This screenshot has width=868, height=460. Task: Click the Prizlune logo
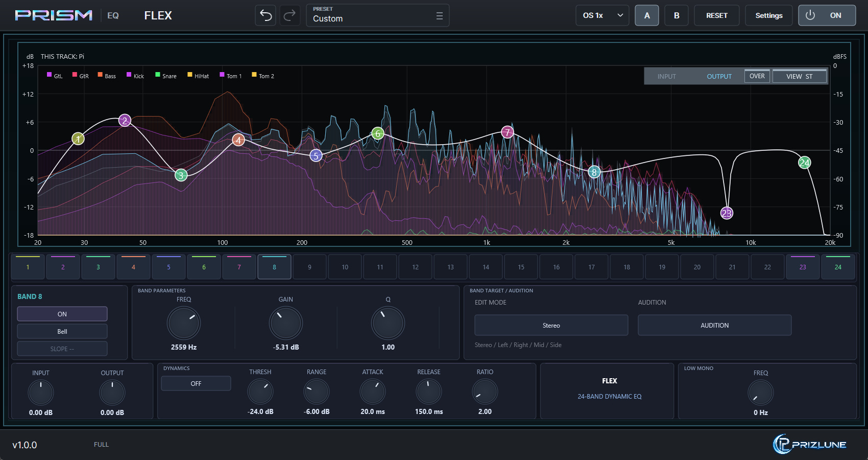click(810, 444)
